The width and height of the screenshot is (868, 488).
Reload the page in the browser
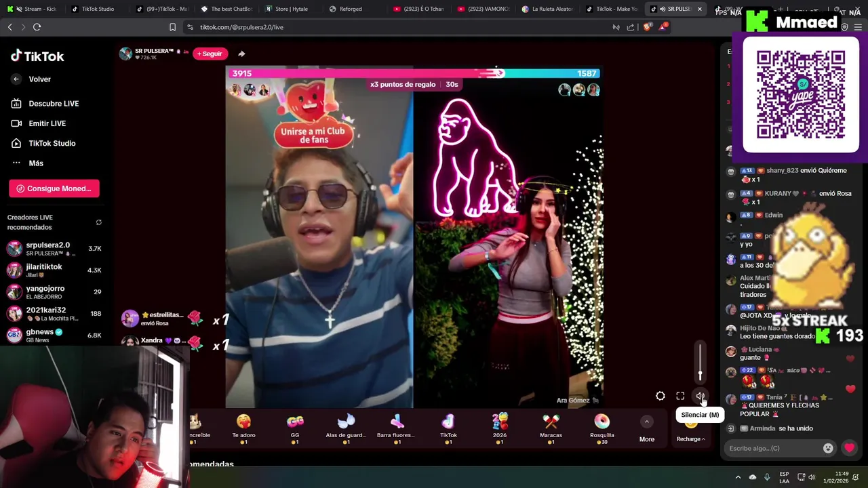point(37,27)
